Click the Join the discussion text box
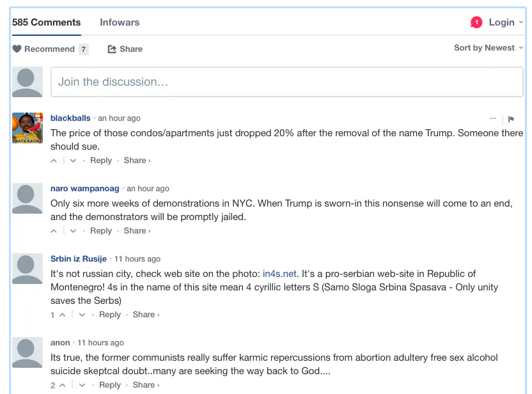The height and width of the screenshot is (394, 532). [286, 82]
